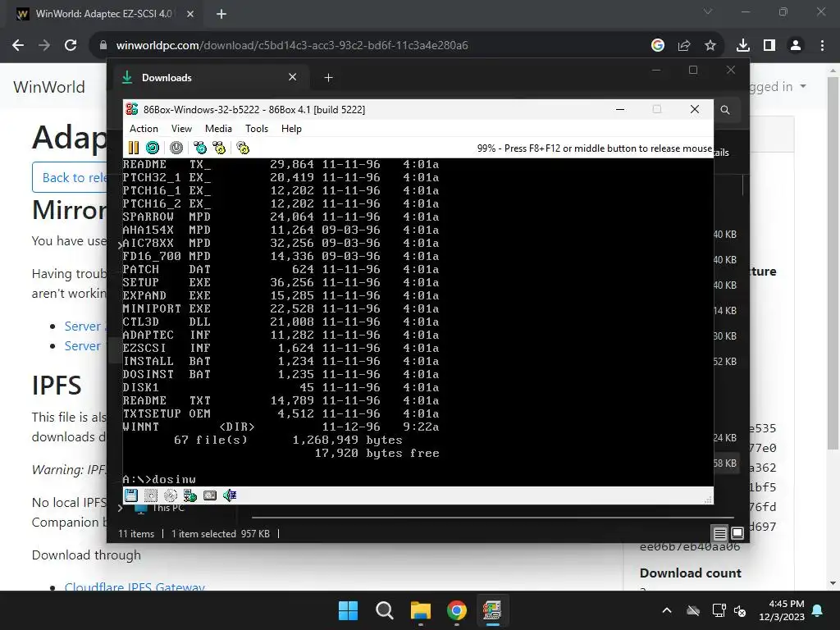
Task: Click the sound speaker status icon
Action: [230, 495]
